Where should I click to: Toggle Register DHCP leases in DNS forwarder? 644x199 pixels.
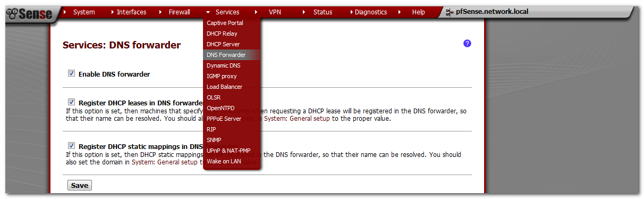[71, 102]
